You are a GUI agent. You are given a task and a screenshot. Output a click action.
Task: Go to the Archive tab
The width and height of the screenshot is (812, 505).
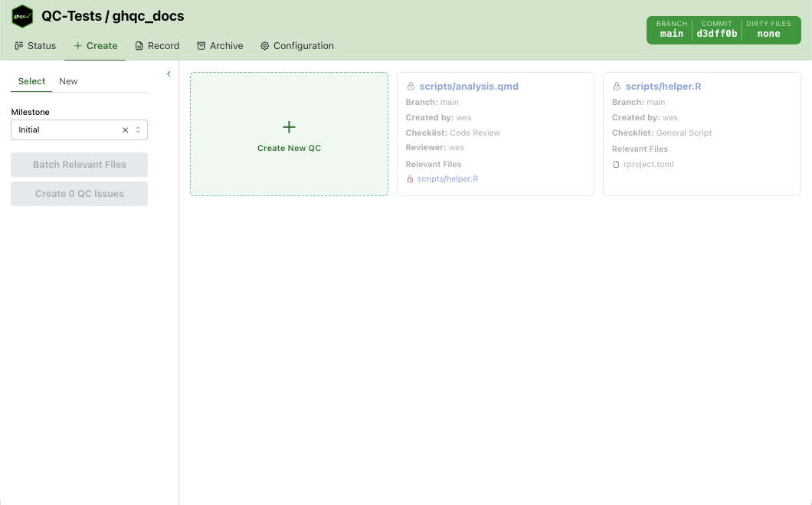tap(220, 46)
